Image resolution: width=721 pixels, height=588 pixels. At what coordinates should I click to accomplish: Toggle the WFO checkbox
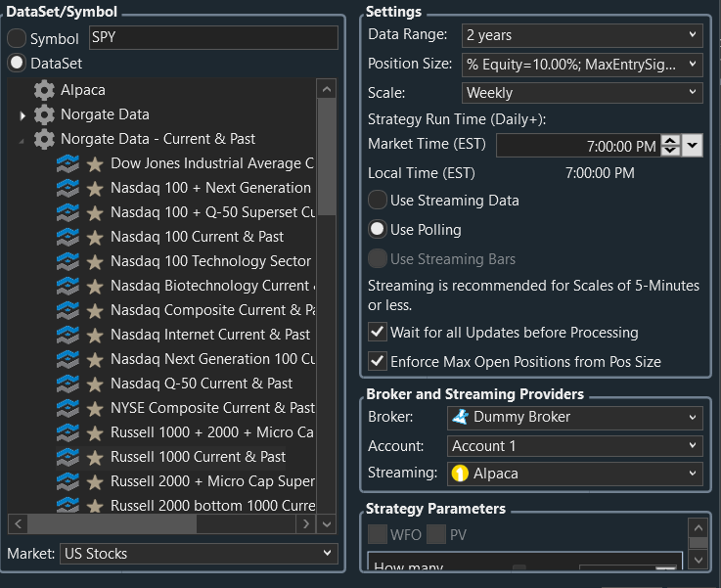point(377,534)
